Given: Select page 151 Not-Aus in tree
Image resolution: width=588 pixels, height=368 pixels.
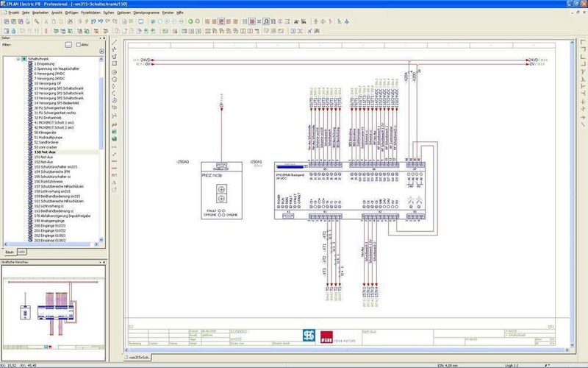Looking at the screenshot, I should click(x=43, y=157).
